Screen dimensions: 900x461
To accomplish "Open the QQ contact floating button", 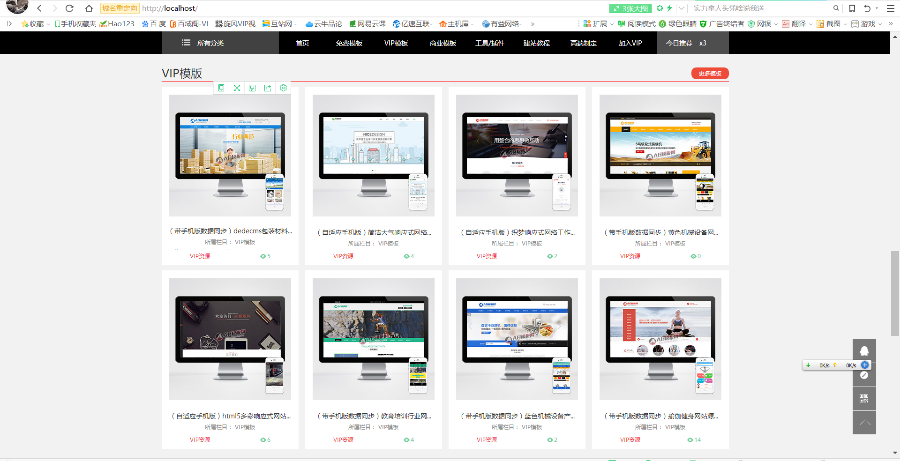I will pos(864,350).
